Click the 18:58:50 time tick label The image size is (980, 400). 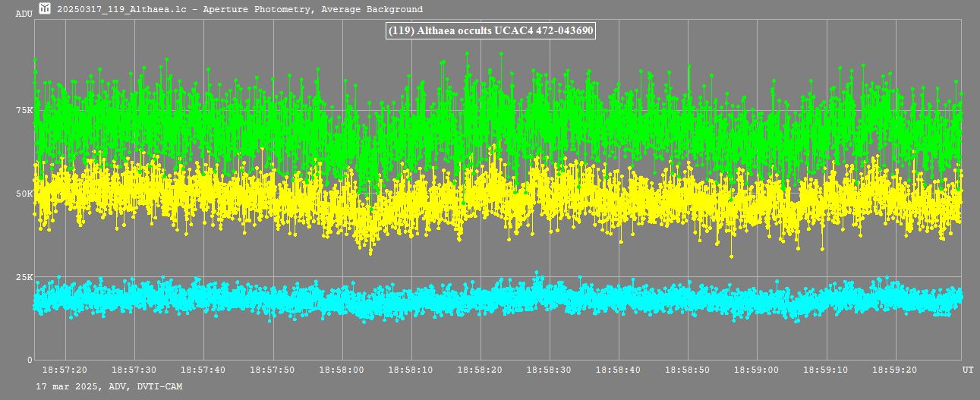coord(689,370)
